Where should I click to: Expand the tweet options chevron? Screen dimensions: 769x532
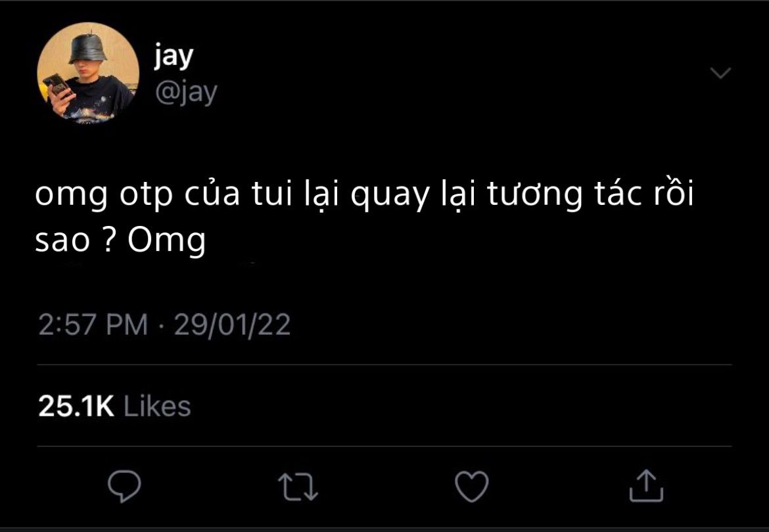(x=720, y=73)
